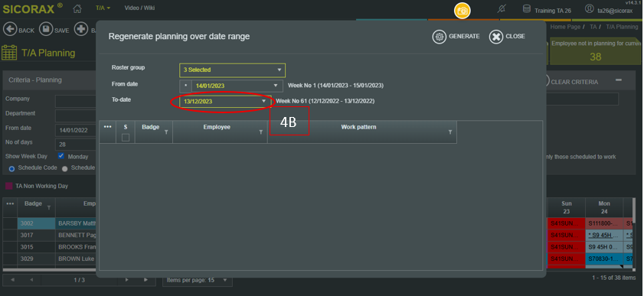Screen dimensions: 644x296
Task: Click the plus icon in toolbar
Action: point(81,29)
